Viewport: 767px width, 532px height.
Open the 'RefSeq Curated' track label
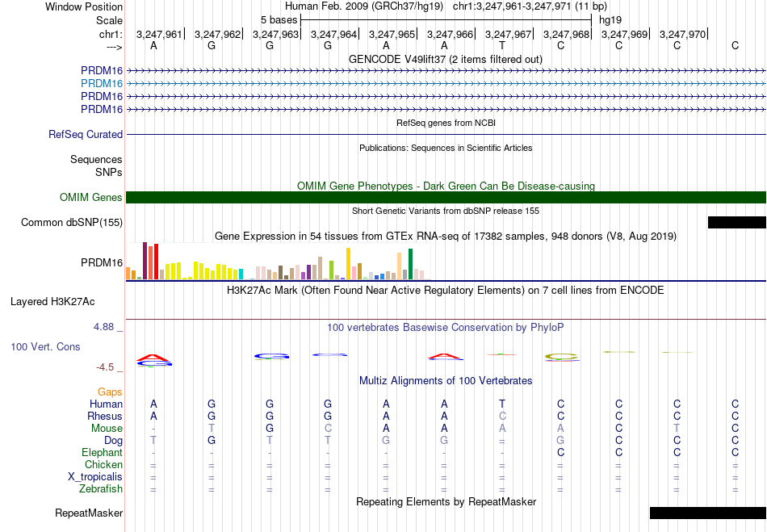point(86,135)
